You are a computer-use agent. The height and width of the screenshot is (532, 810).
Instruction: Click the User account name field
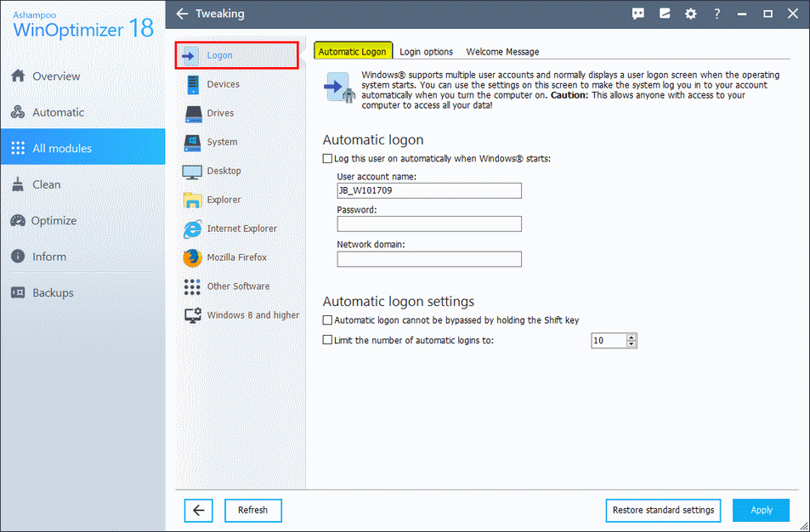(x=429, y=190)
